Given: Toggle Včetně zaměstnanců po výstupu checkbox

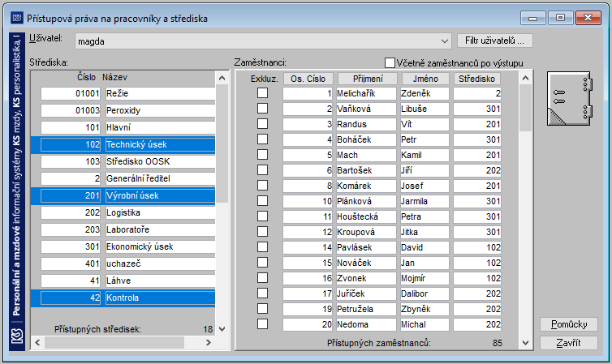Looking at the screenshot, I should point(390,62).
